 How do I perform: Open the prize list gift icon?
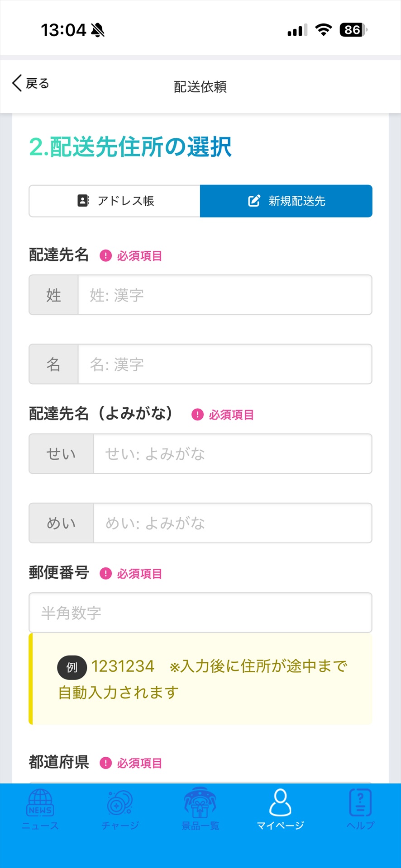click(x=200, y=803)
